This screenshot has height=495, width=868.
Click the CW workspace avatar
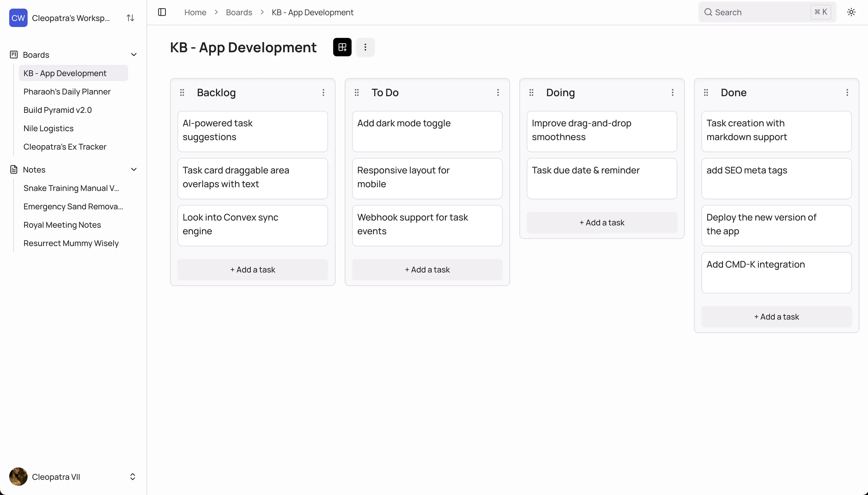pos(18,18)
